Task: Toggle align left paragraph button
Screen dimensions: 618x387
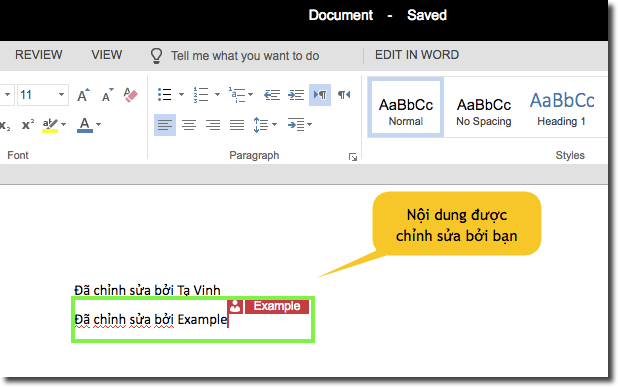Action: pos(165,125)
